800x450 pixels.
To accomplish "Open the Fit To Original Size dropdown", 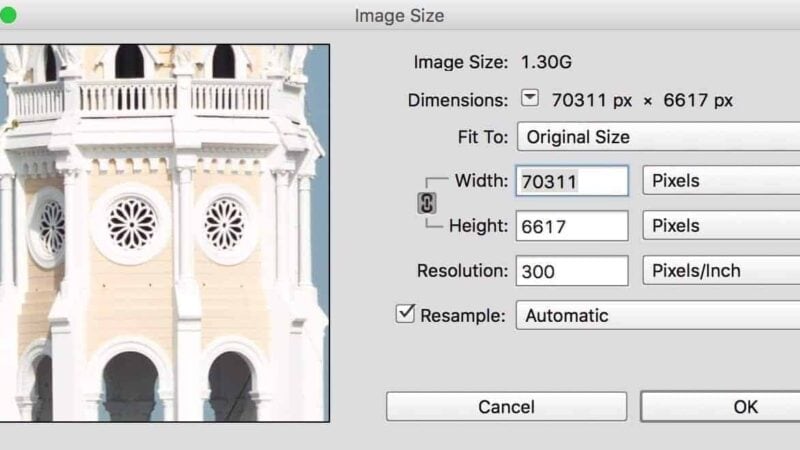I will point(658,137).
